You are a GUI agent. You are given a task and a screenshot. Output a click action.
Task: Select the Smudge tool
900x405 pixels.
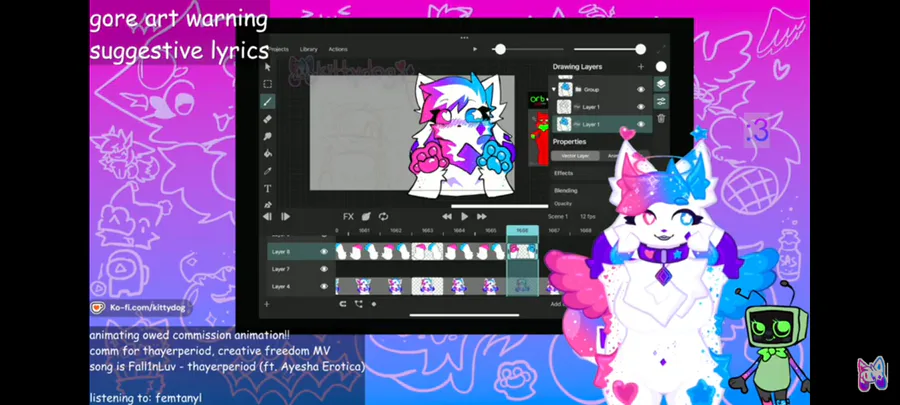click(267, 137)
